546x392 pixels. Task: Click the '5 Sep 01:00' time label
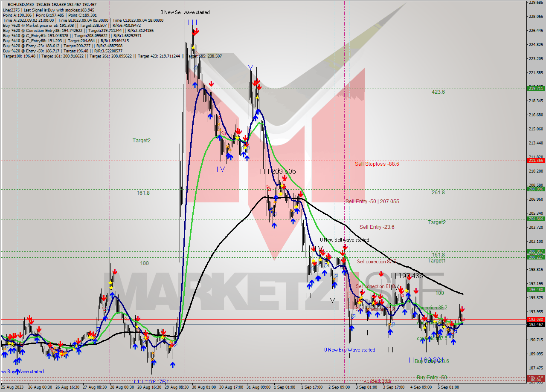[448, 387]
